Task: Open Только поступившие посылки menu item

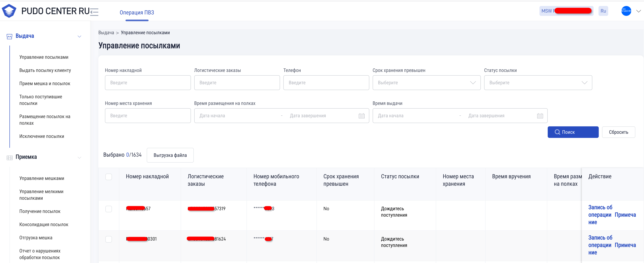Action: (41, 100)
